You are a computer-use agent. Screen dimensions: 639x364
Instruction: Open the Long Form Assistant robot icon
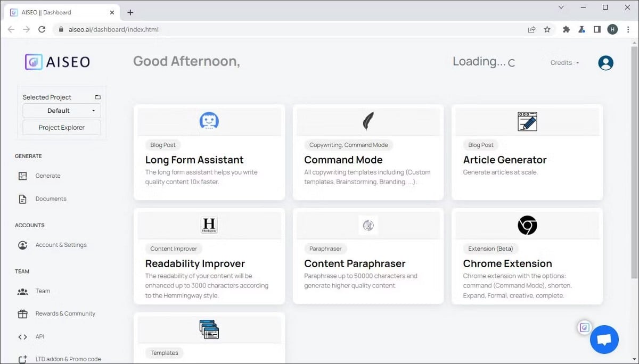point(209,121)
